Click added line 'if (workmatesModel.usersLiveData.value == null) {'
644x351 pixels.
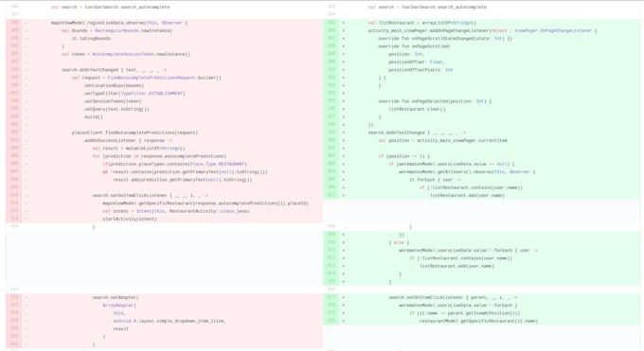click(452, 164)
